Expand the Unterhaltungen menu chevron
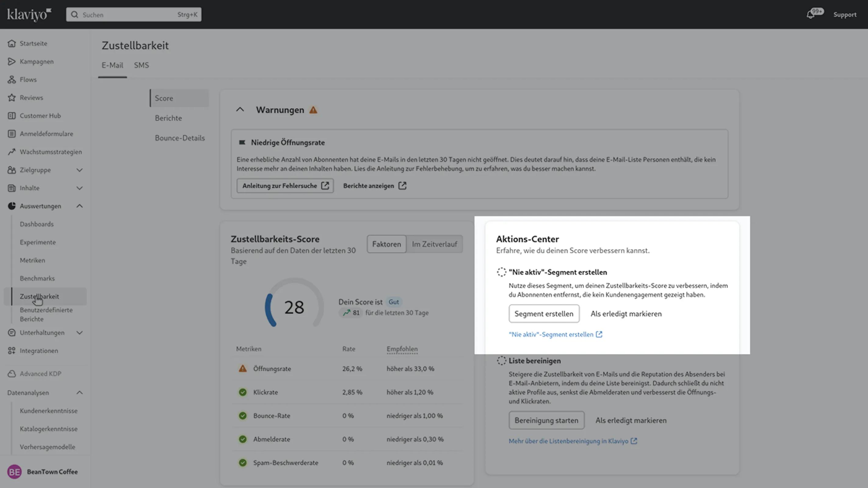The width and height of the screenshot is (868, 488). [80, 332]
